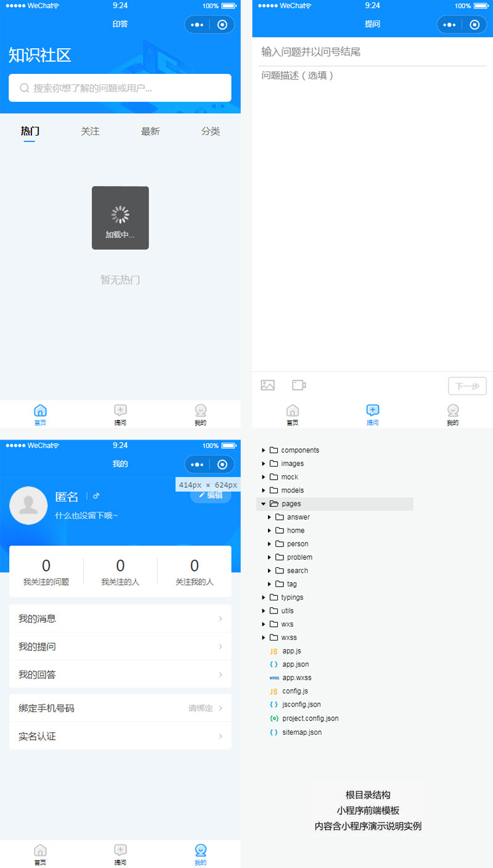Open capsule menu dots on 印答 screen
The width and height of the screenshot is (493, 868).
click(x=197, y=25)
